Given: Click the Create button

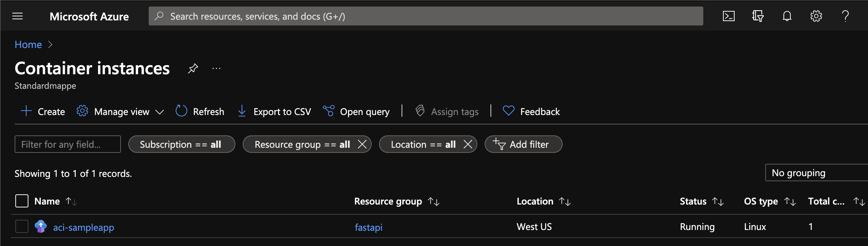Looking at the screenshot, I should pyautogui.click(x=43, y=111).
